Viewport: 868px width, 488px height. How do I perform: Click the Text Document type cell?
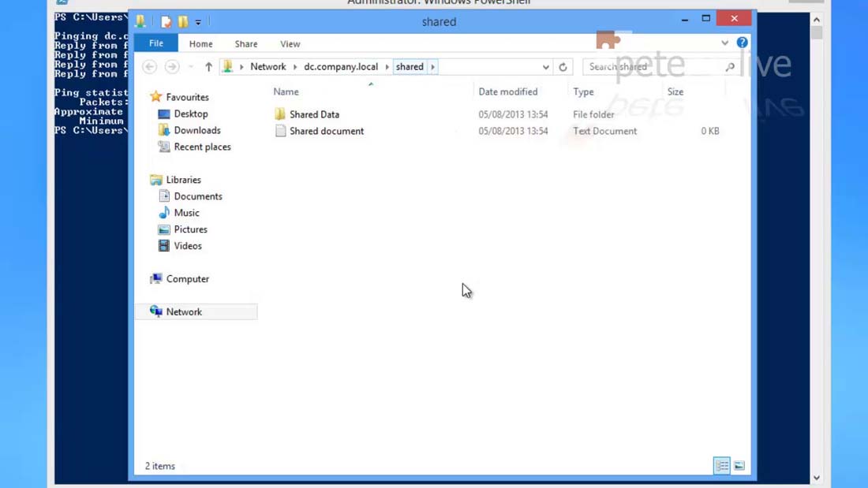[605, 131]
